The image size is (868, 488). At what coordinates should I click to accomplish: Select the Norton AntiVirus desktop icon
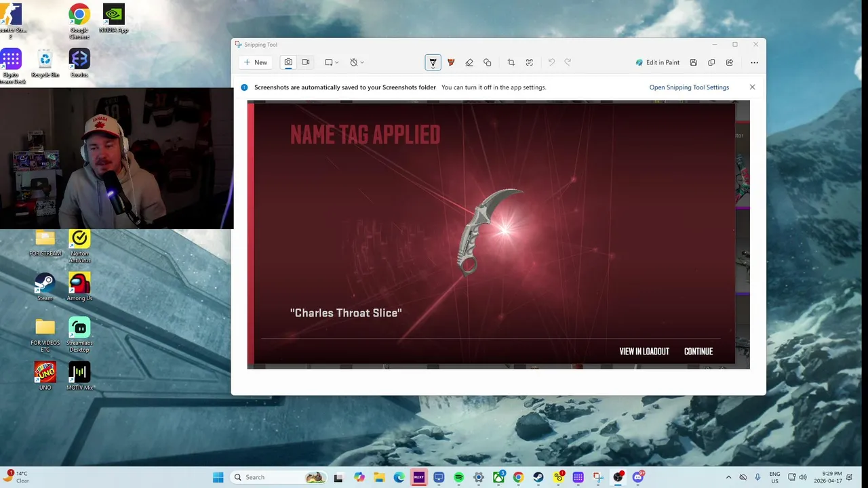79,247
